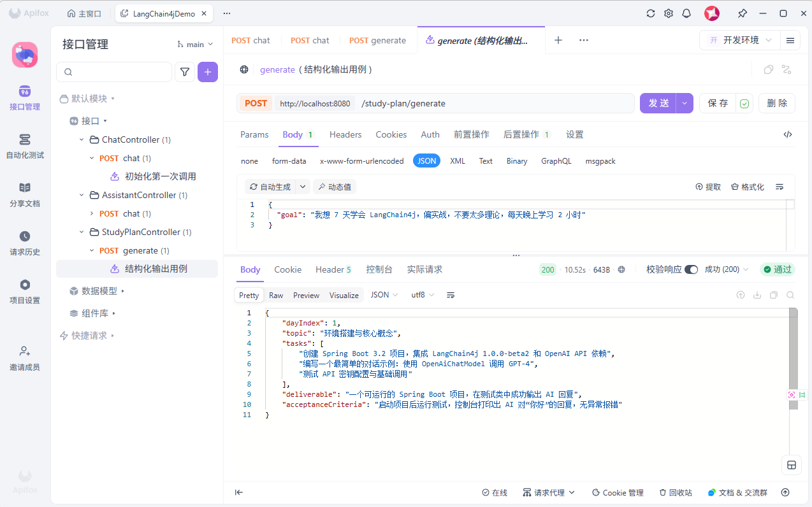
Task: Add a new request tab with plus
Action: [x=558, y=40]
